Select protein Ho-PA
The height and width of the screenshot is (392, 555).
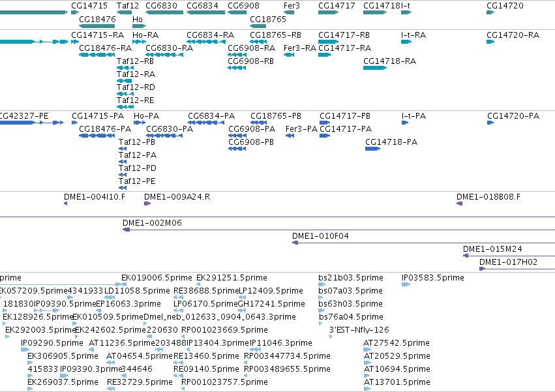pyautogui.click(x=147, y=116)
